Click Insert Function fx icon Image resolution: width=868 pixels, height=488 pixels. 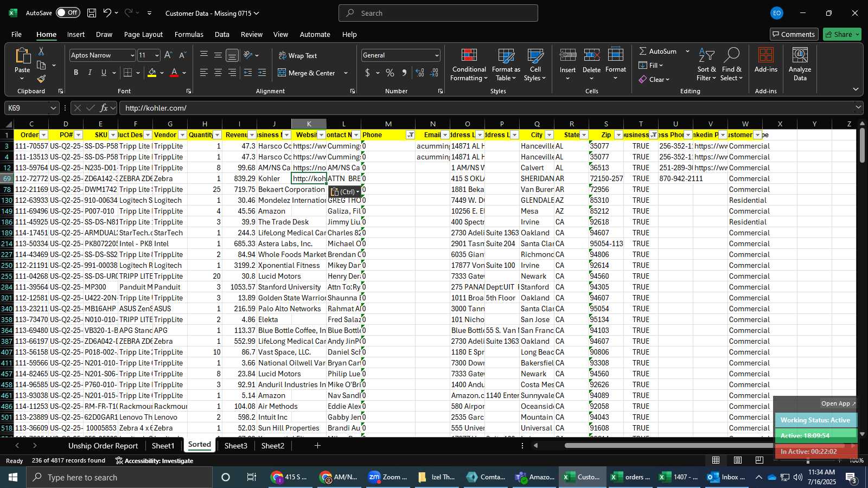pyautogui.click(x=104, y=108)
